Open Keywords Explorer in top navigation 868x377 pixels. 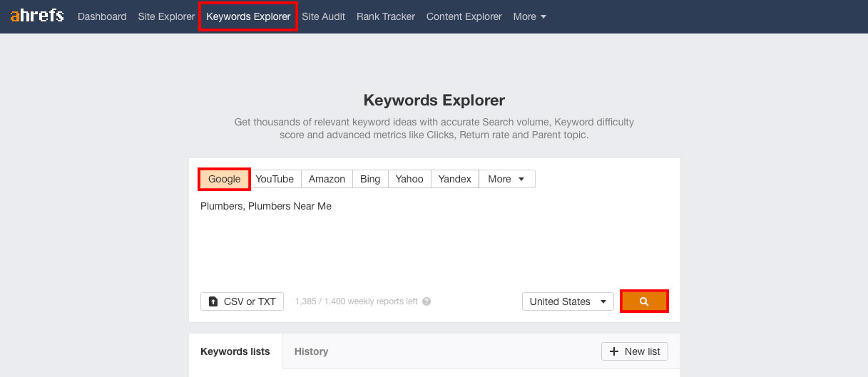coord(248,16)
